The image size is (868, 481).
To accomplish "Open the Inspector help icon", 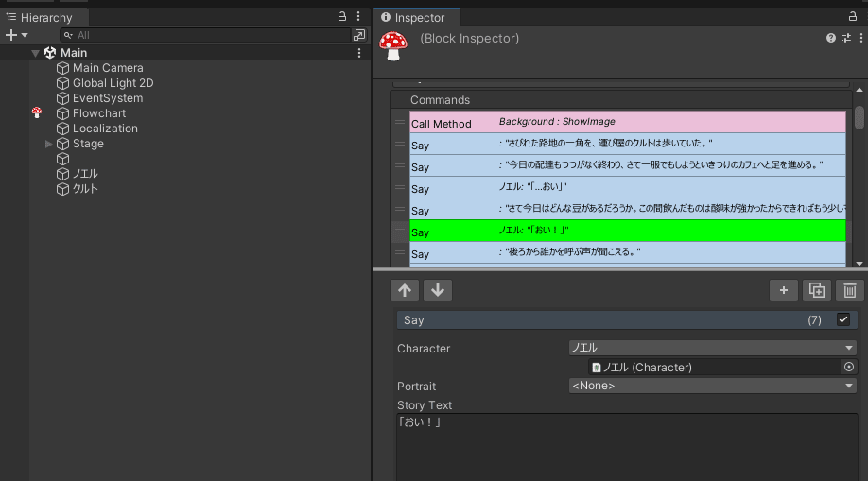I will click(x=831, y=38).
